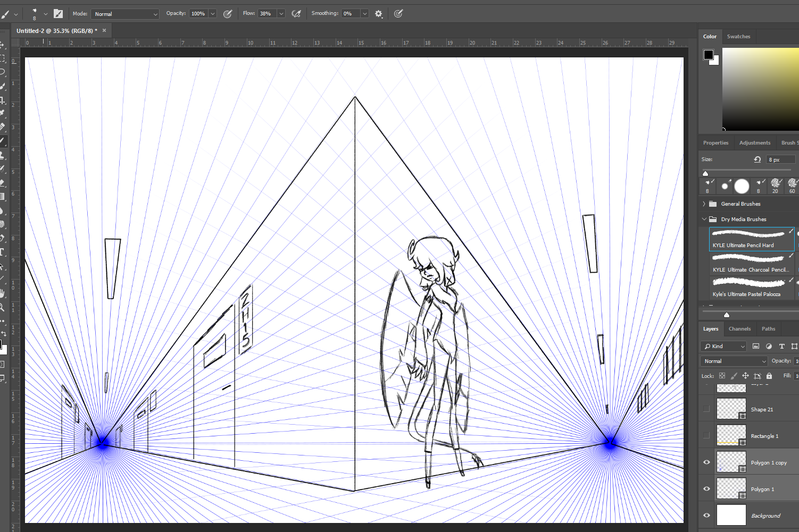Enable airbrush-style build-up icon
Image resolution: width=799 pixels, height=532 pixels.
tap(296, 14)
